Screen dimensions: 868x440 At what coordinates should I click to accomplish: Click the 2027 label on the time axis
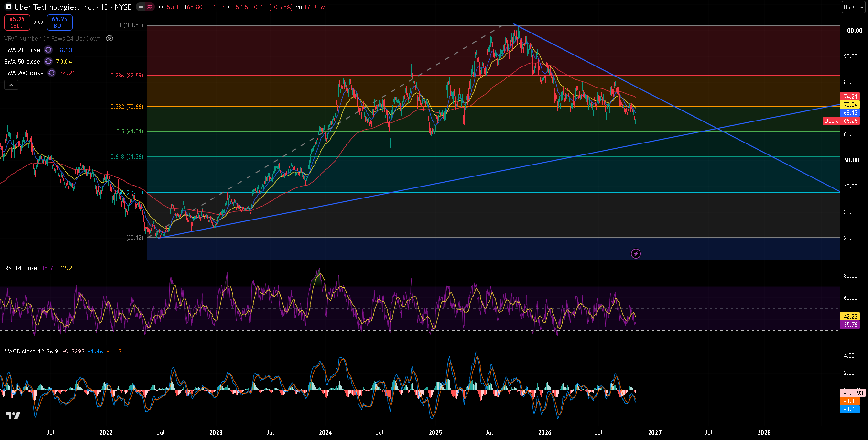(x=655, y=432)
